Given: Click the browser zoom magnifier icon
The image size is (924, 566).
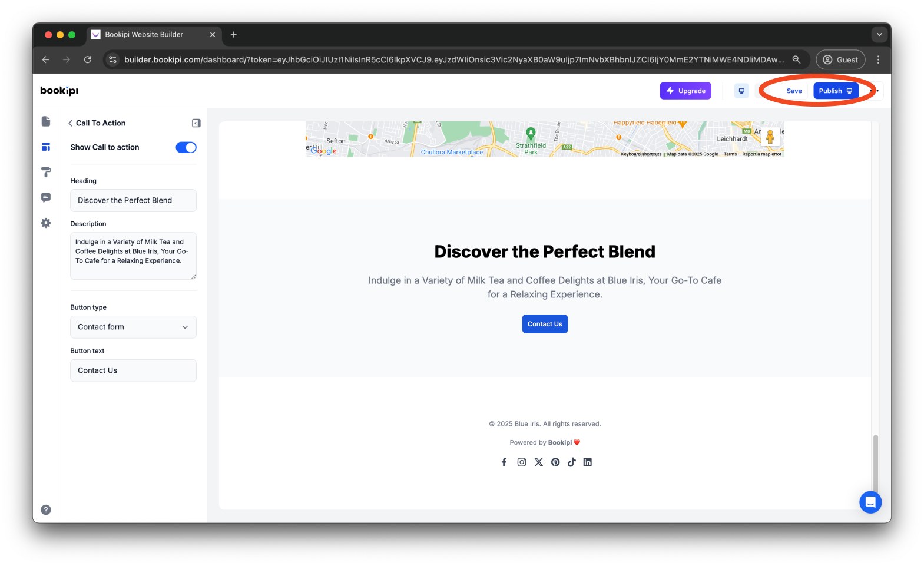Looking at the screenshot, I should coord(796,59).
